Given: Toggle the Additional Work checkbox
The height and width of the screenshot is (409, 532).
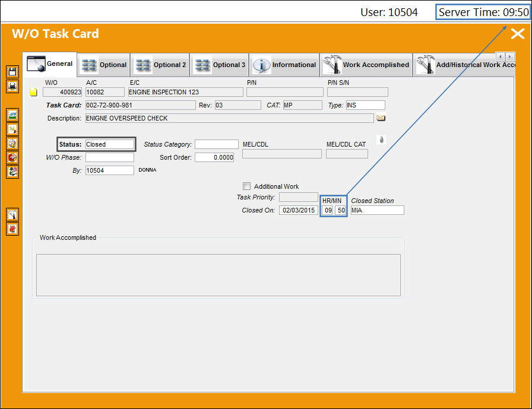Looking at the screenshot, I should click(x=246, y=186).
